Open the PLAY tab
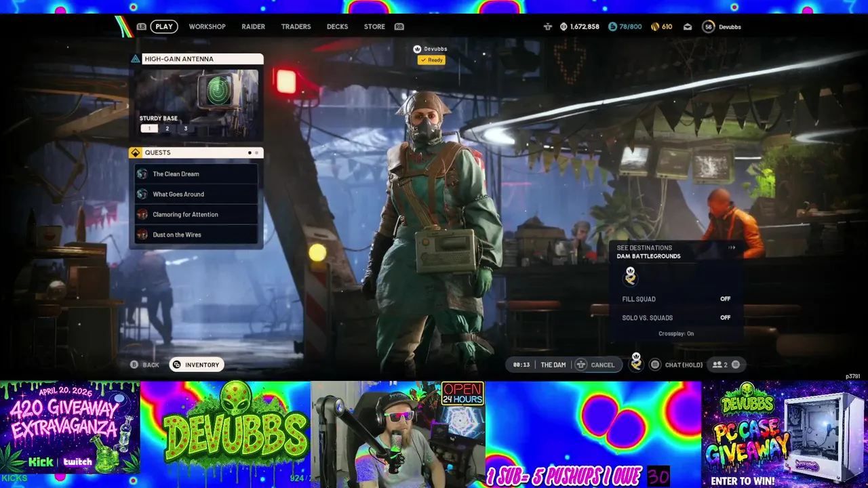 click(x=164, y=26)
